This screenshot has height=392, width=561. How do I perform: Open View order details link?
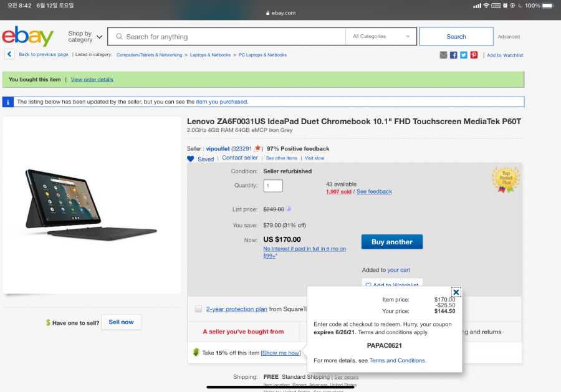(92, 79)
